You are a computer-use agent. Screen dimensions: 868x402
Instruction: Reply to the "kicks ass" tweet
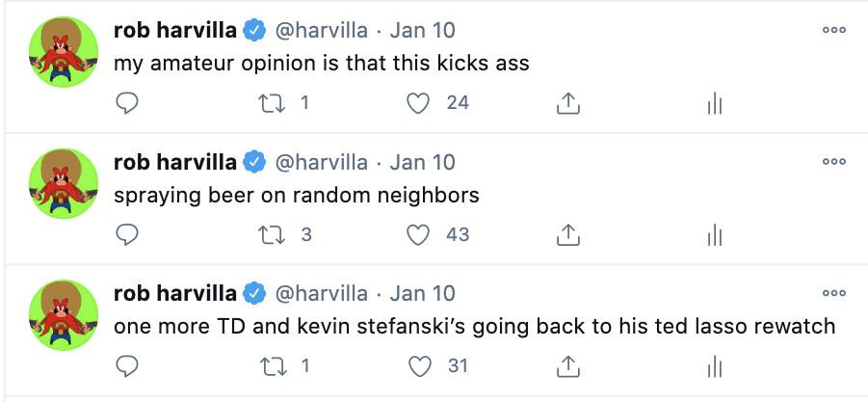pyautogui.click(x=127, y=103)
